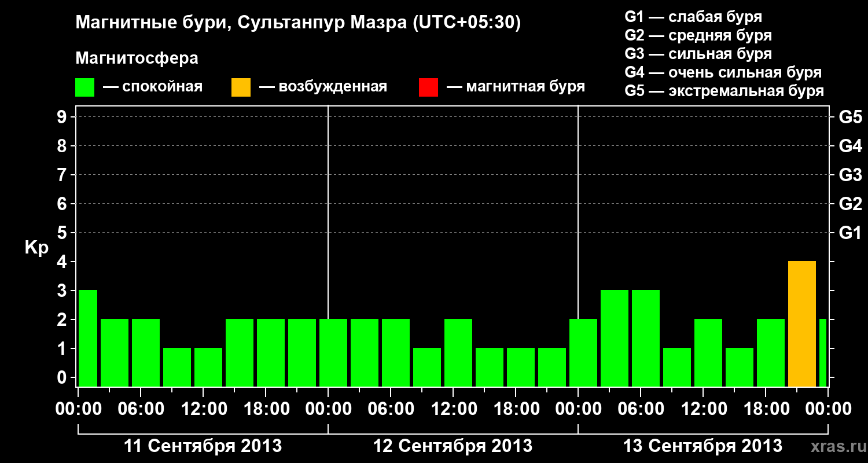Screen dimensions: 868x463
Task: Click the '— магнитная буря' legend label
Action: tap(516, 87)
